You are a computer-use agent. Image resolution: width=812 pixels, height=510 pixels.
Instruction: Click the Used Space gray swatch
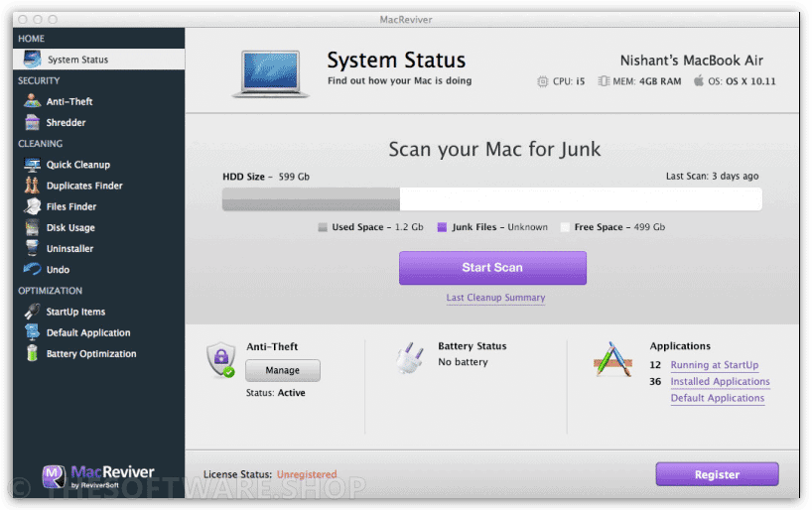[x=322, y=227]
